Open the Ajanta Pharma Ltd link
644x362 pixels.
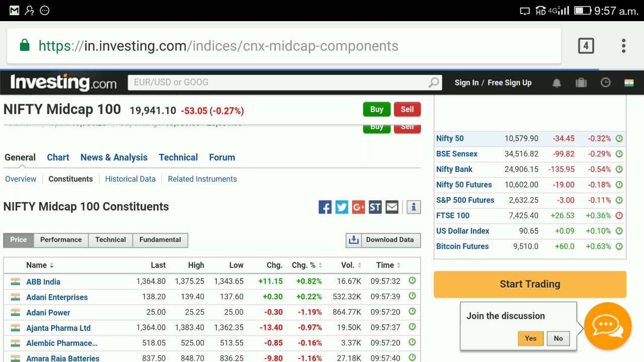[x=58, y=328]
